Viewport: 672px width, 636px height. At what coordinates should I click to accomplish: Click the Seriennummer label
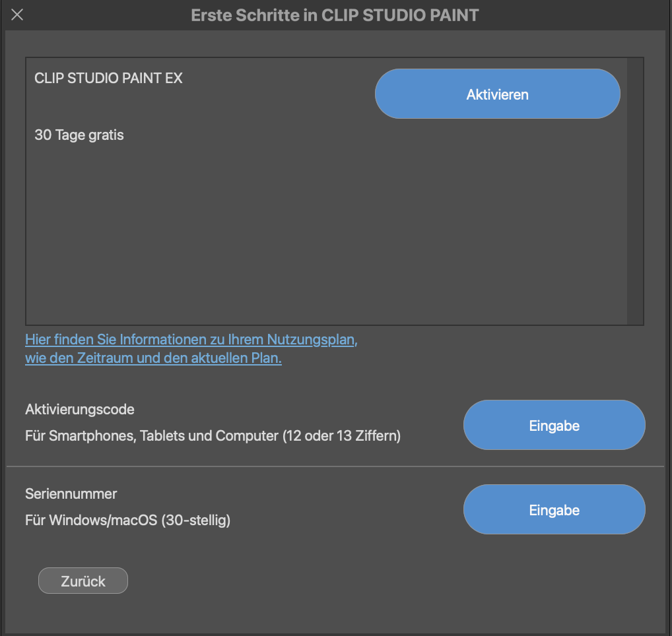tap(71, 493)
